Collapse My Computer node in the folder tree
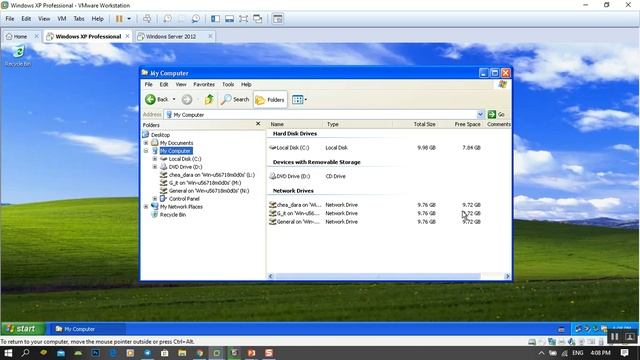 click(x=146, y=151)
